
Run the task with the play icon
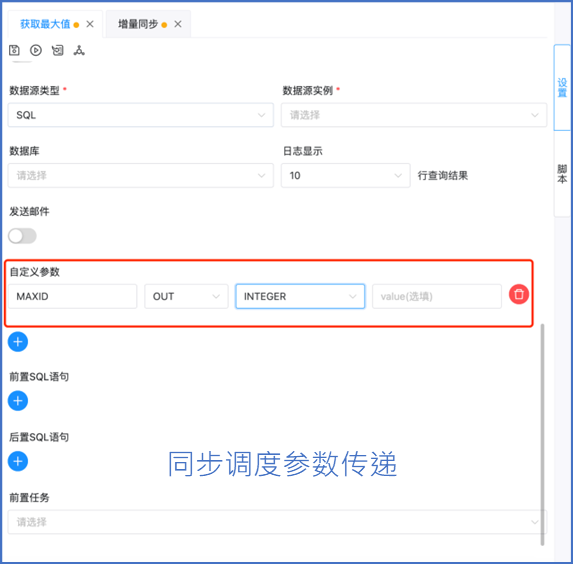36,50
